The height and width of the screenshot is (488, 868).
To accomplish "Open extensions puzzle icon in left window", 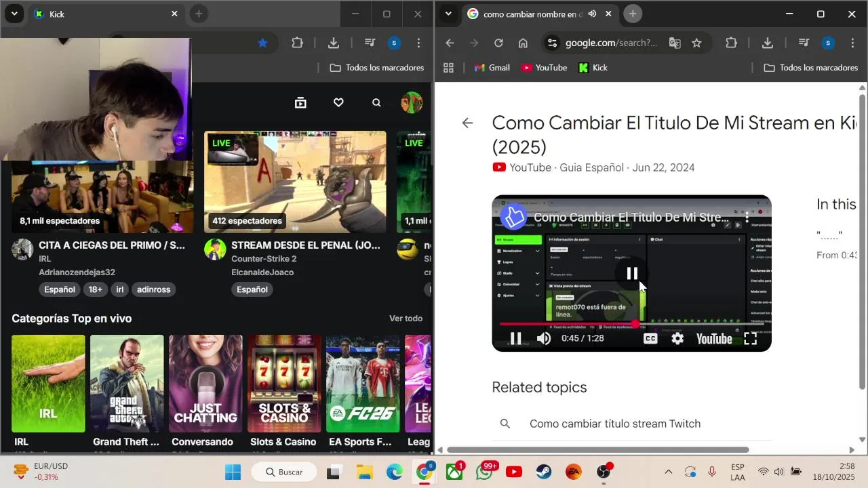I will (297, 43).
